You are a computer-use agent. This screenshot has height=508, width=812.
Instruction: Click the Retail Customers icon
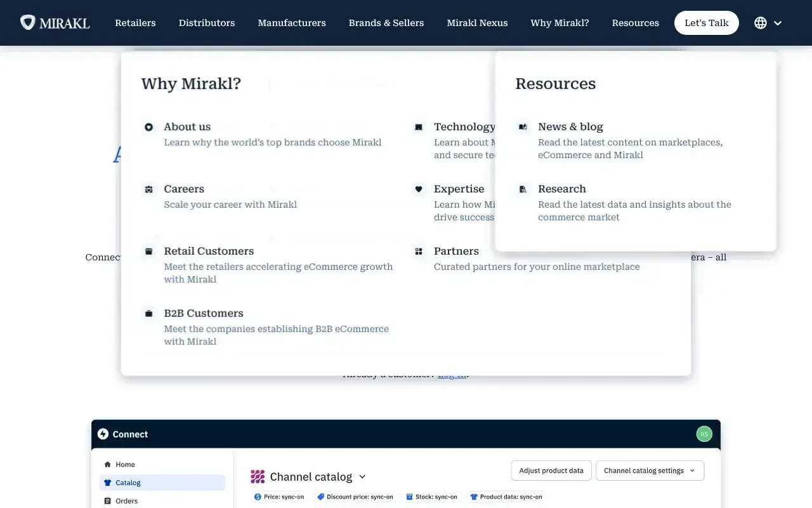[148, 251]
